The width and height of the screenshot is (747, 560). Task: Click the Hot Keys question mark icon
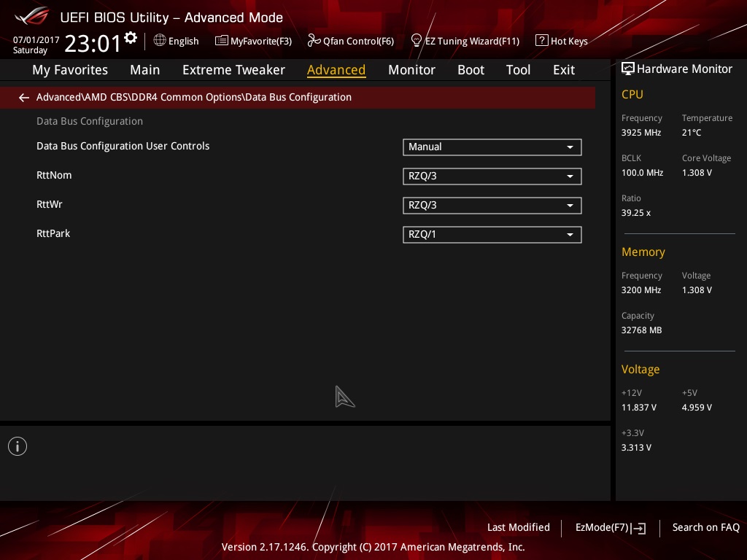tap(542, 41)
